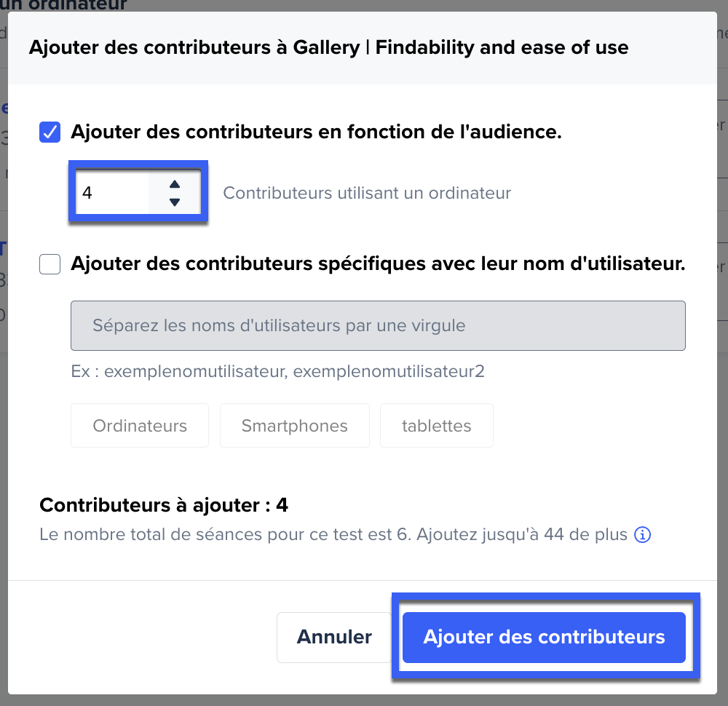Click Contributeurs à ajouter summary text

tap(164, 505)
